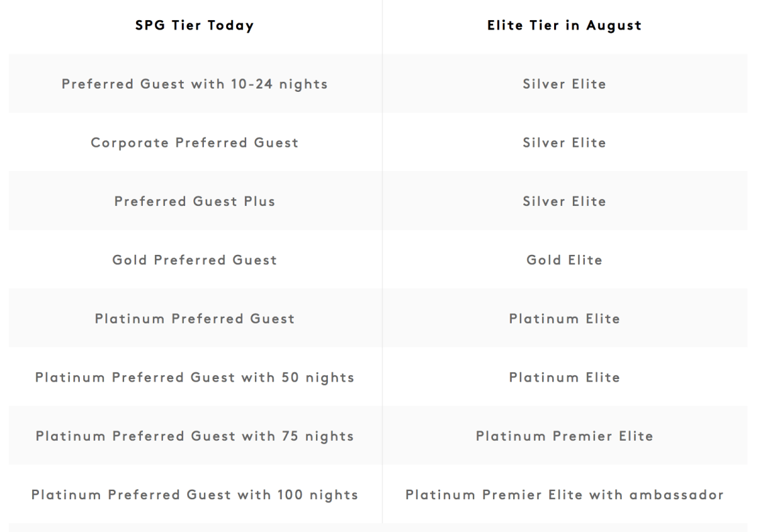Select the 'Gold Elite' cell

click(564, 260)
